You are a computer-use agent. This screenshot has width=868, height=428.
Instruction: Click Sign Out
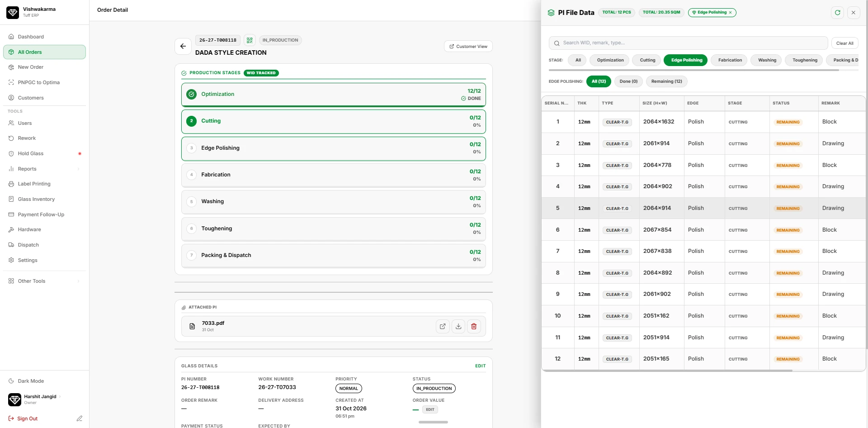pyautogui.click(x=23, y=418)
